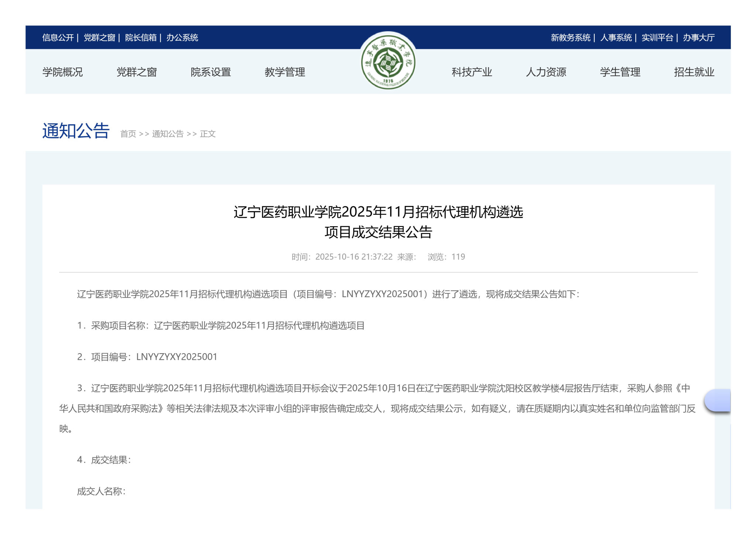Image resolution: width=756 pixels, height=534 pixels.
Task: Go to 新教务系统
Action: point(570,38)
